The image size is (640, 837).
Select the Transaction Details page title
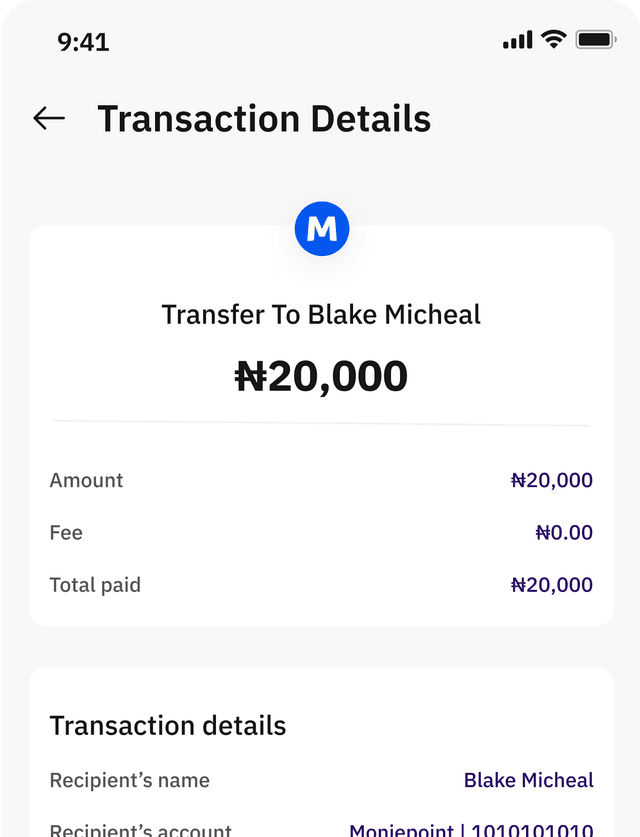tap(264, 119)
